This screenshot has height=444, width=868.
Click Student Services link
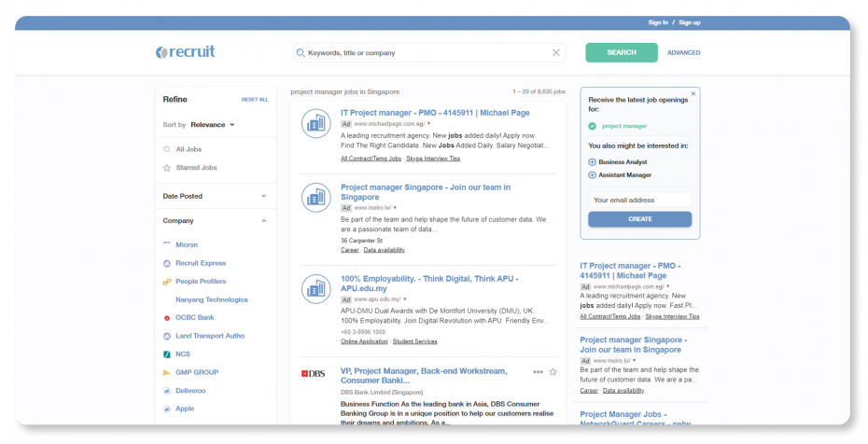(x=415, y=341)
